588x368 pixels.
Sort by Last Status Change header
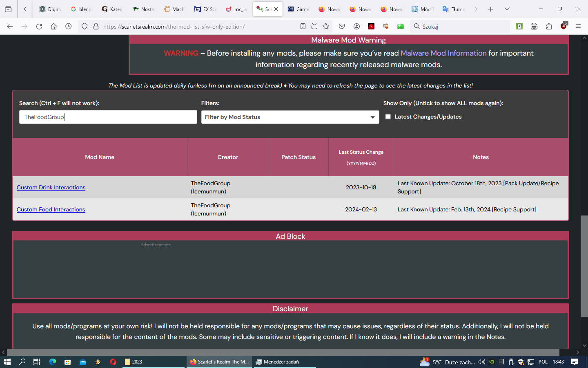(361, 157)
